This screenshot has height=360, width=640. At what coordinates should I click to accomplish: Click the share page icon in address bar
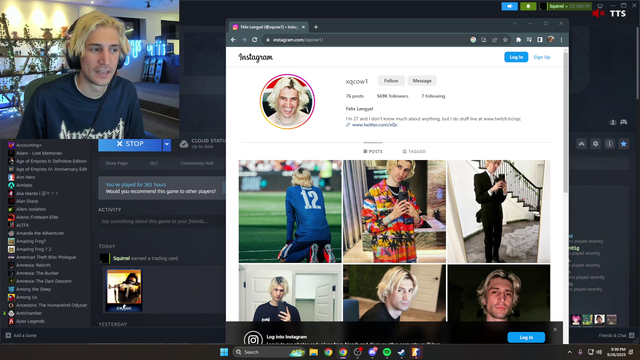tap(495, 40)
